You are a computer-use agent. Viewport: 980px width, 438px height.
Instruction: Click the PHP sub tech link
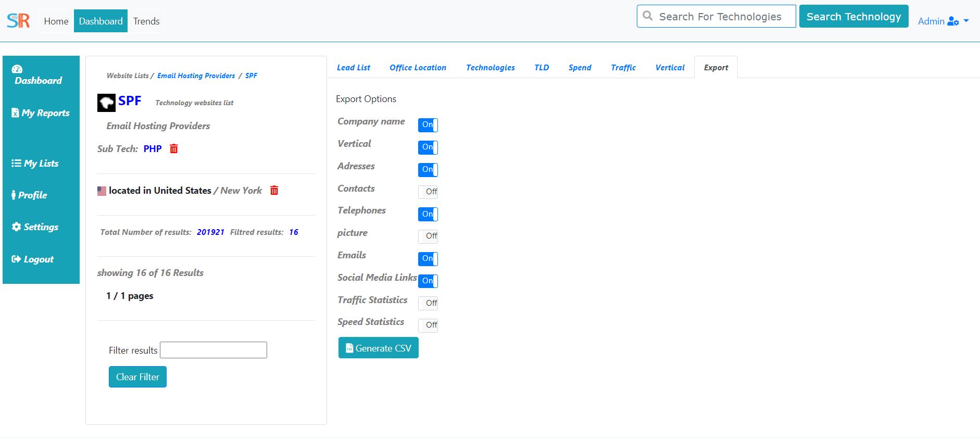pyautogui.click(x=153, y=149)
